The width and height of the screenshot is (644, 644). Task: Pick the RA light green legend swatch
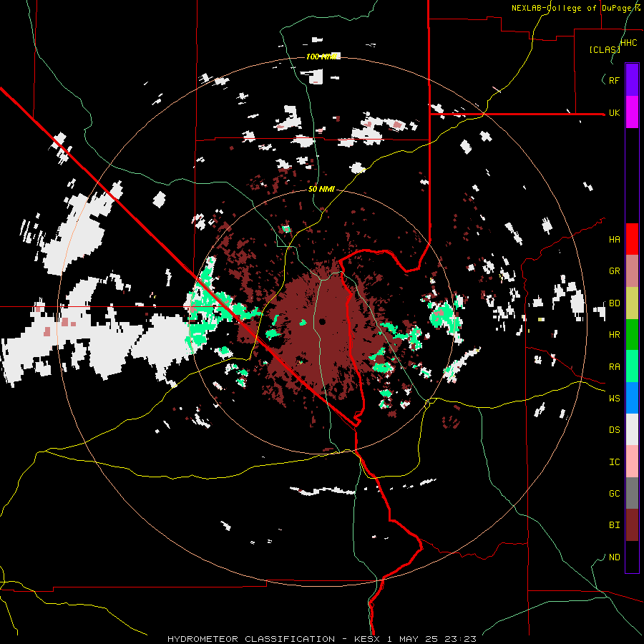(632, 366)
